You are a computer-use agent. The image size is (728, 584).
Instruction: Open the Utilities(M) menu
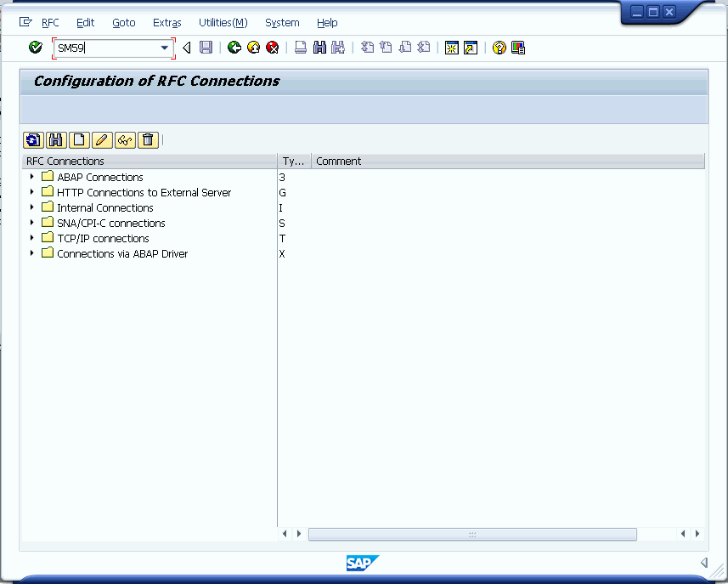(223, 22)
